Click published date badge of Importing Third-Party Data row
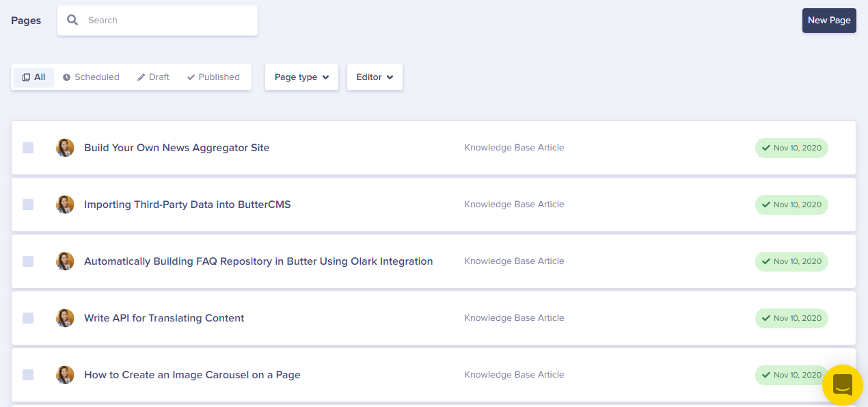This screenshot has width=868, height=407. point(791,205)
